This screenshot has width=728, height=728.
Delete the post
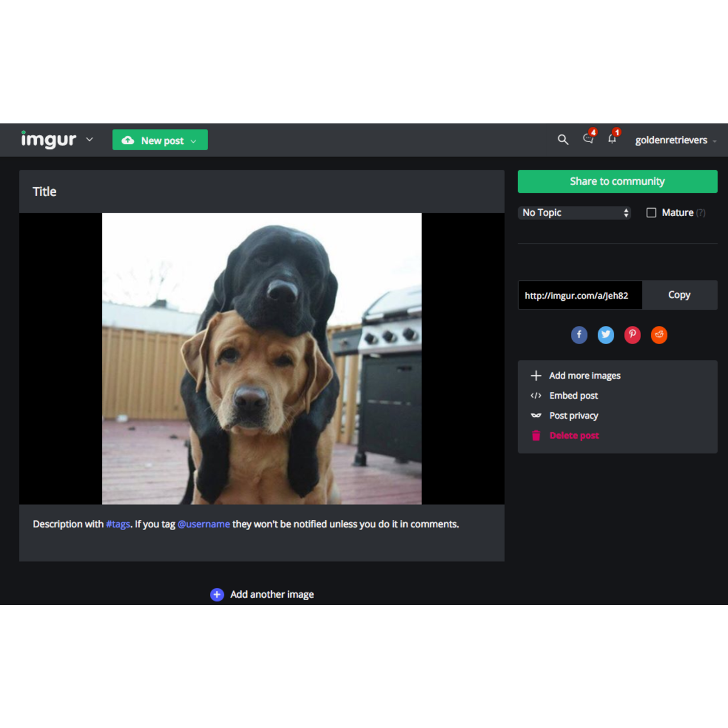[x=573, y=435]
